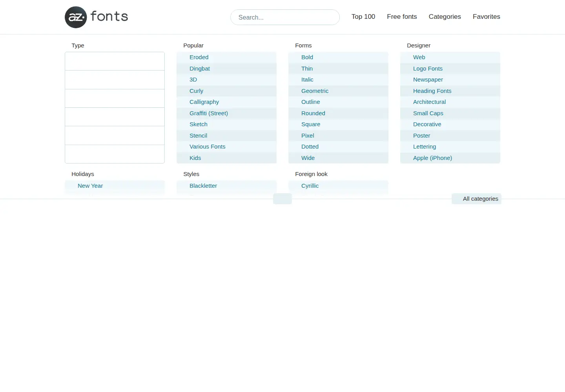The width and height of the screenshot is (565, 392).
Task: Open Graffiti (Street) category
Action: pos(226,113)
